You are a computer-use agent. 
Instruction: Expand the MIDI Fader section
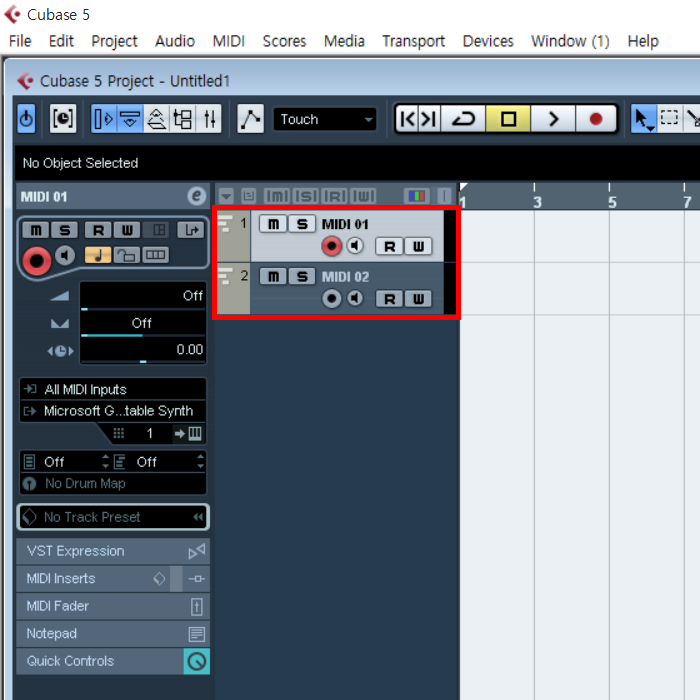click(113, 606)
